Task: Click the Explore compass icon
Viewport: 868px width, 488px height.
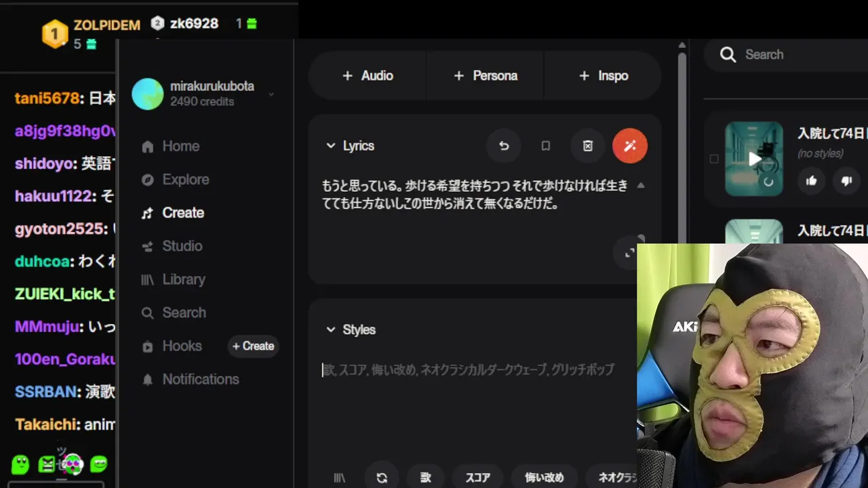Action: coord(148,180)
